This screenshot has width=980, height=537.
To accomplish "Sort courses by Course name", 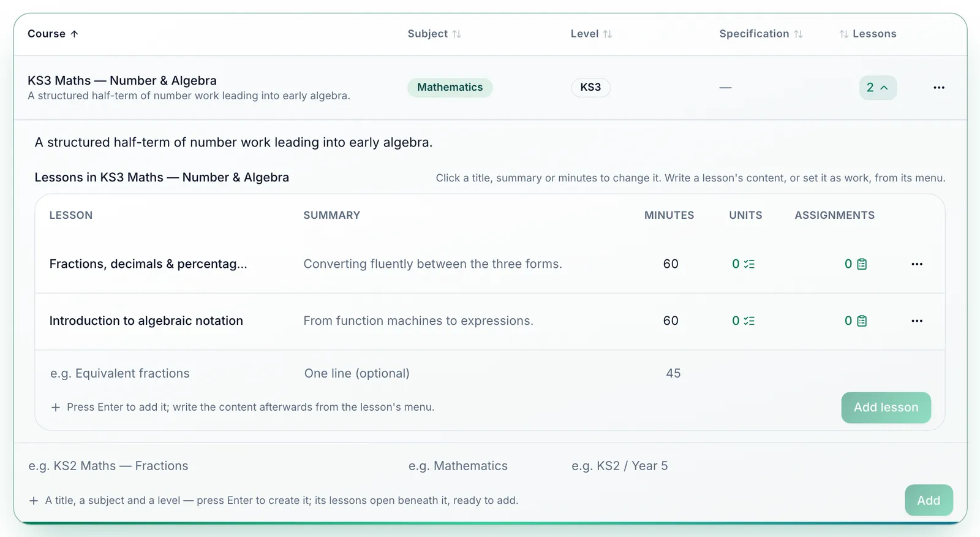I will 53,34.
